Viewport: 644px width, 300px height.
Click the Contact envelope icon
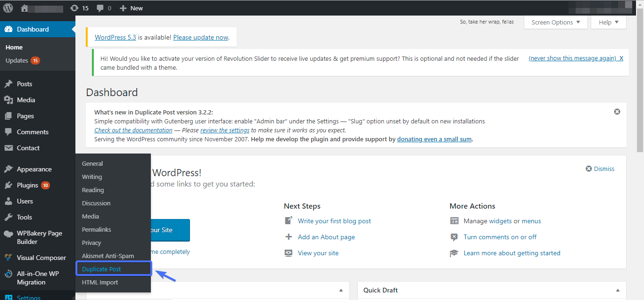(x=8, y=148)
